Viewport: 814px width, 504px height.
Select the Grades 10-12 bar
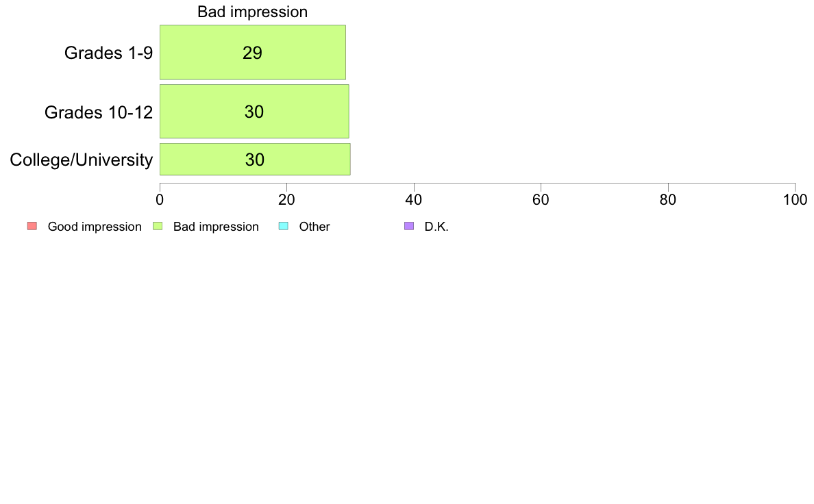[x=254, y=112]
